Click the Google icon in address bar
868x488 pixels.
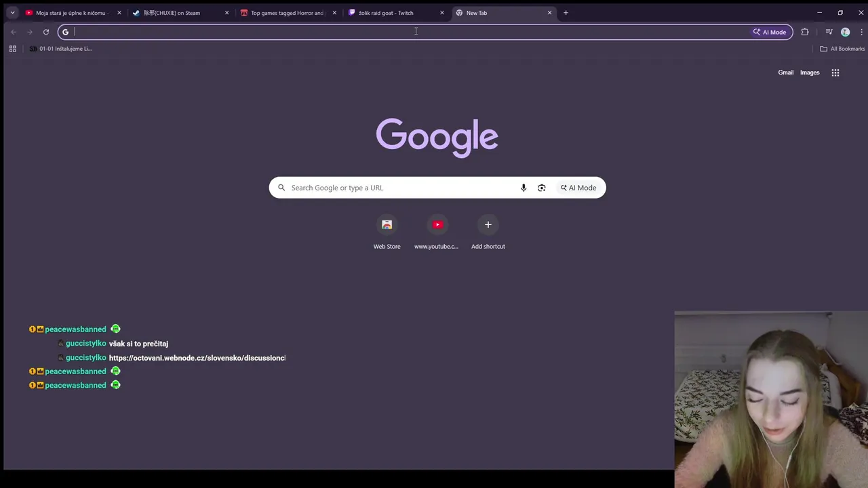66,32
